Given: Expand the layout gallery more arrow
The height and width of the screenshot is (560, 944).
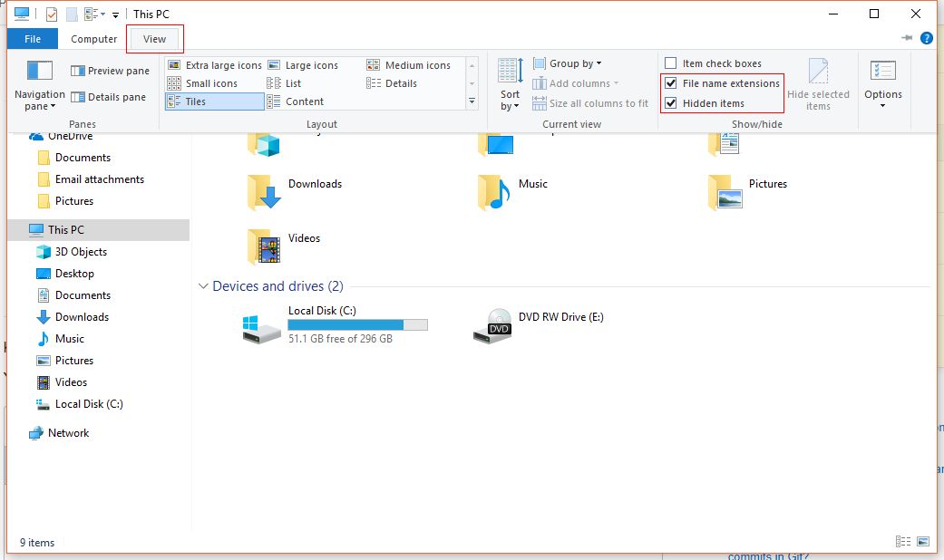Looking at the screenshot, I should [x=472, y=101].
